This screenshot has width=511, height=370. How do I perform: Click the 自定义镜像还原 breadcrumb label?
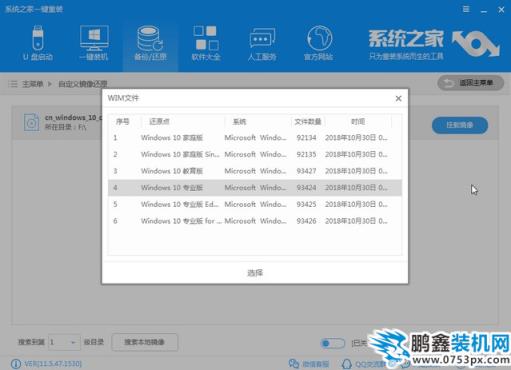(x=83, y=84)
